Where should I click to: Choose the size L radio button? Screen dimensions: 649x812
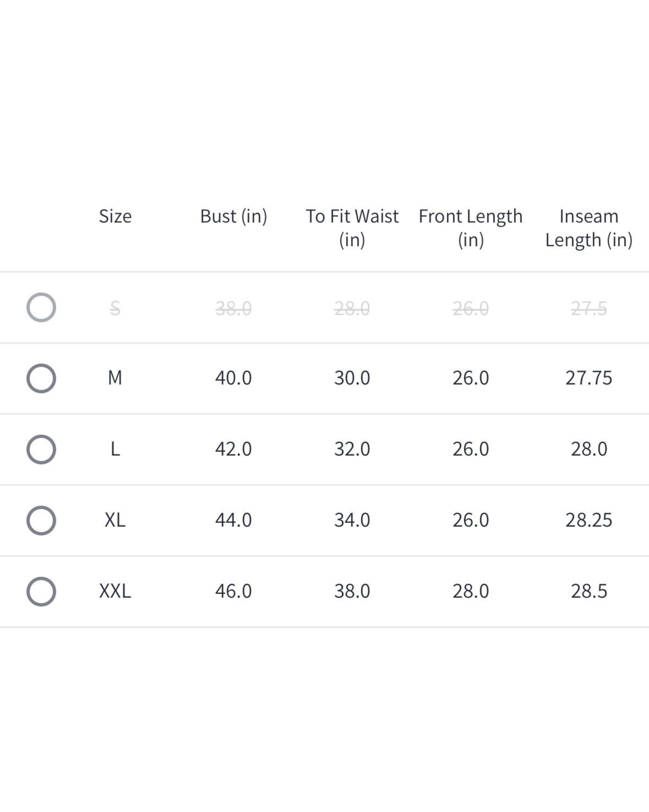(41, 449)
